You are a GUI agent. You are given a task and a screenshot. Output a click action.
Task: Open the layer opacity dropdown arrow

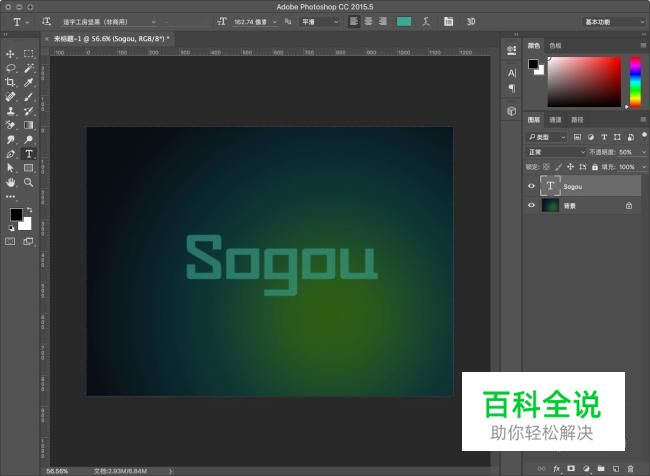pos(644,152)
